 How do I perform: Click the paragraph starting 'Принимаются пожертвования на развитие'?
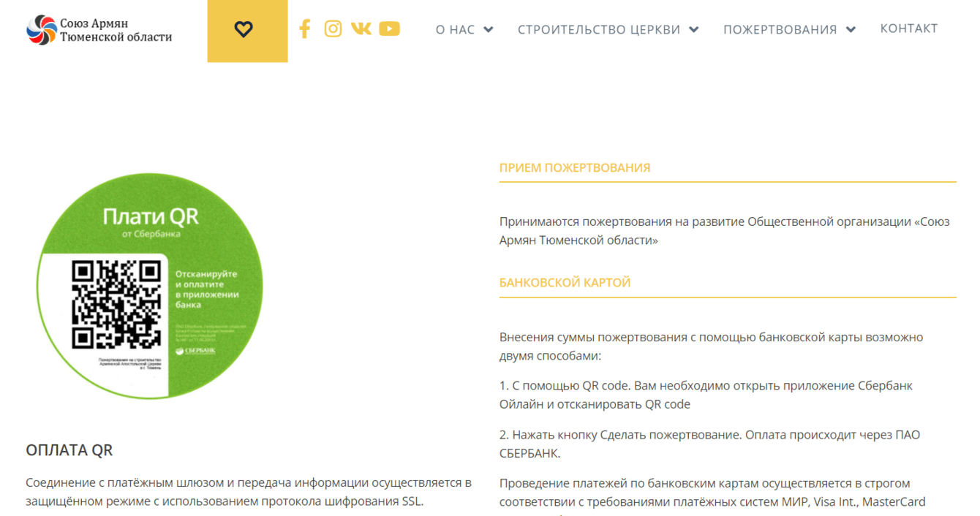coord(725,230)
